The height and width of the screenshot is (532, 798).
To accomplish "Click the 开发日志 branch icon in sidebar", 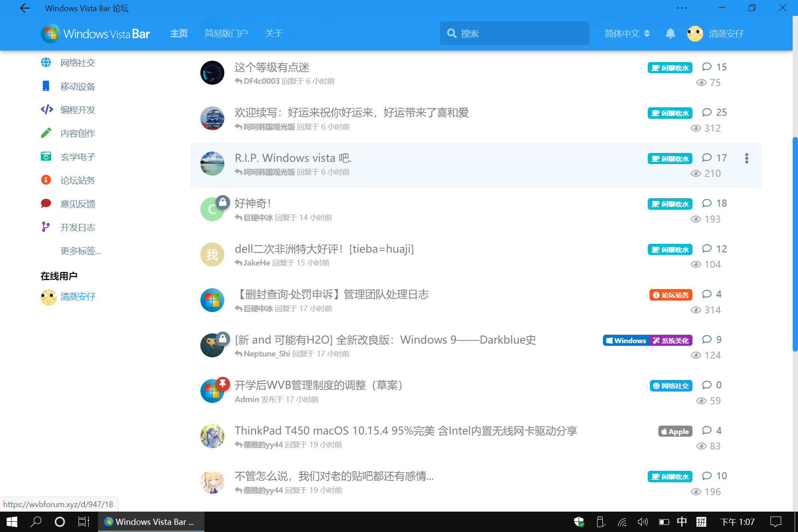I will (x=46, y=227).
